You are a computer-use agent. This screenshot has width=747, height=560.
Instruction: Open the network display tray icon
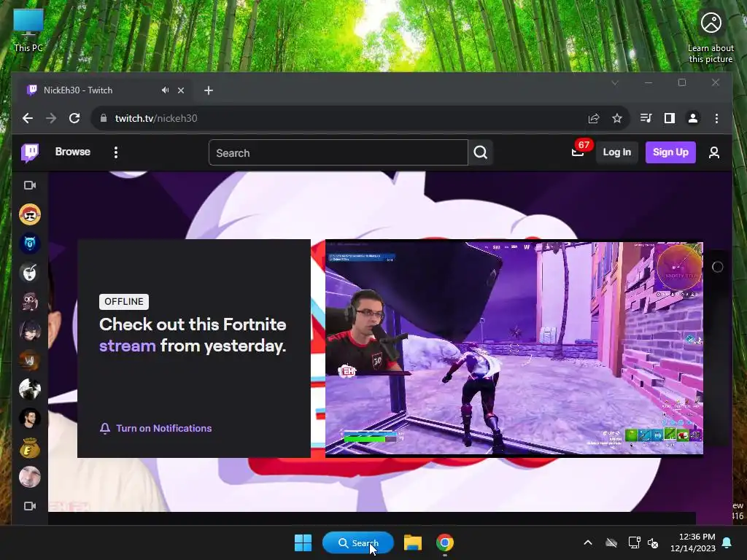(x=634, y=542)
